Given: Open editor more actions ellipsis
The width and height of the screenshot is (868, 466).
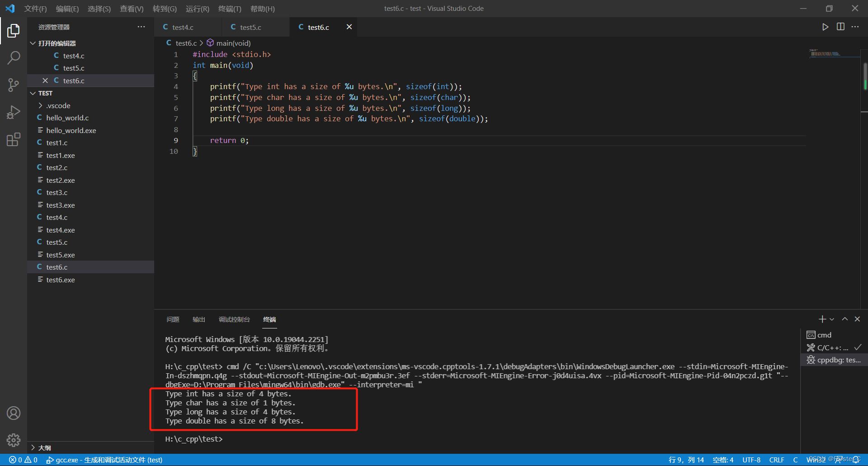Looking at the screenshot, I should [855, 27].
